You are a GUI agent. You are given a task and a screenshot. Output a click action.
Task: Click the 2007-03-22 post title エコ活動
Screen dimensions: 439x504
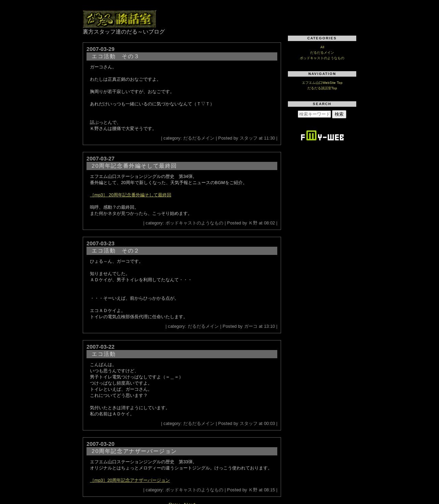[x=104, y=354]
